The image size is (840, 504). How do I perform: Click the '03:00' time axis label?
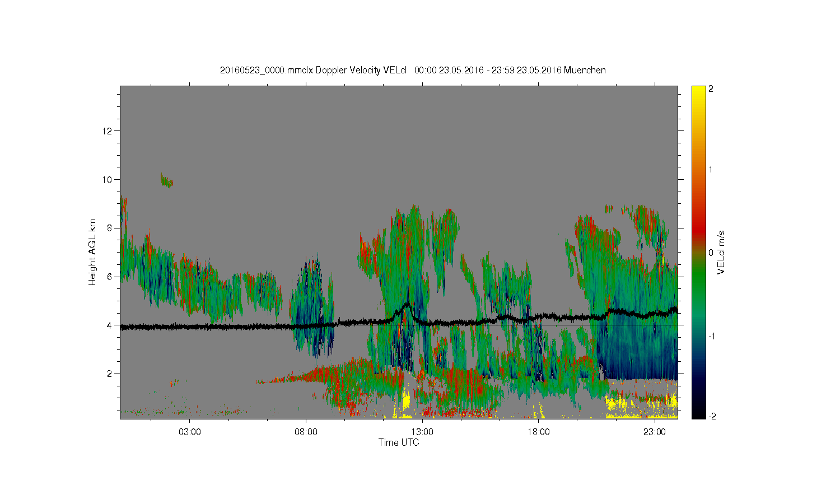pos(190,432)
